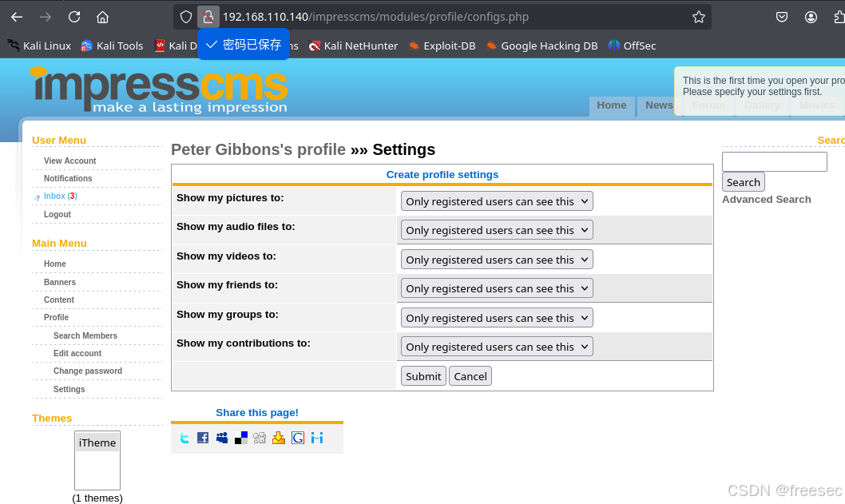The image size is (845, 504).
Task: Go back with browser back arrow
Action: pos(17,17)
